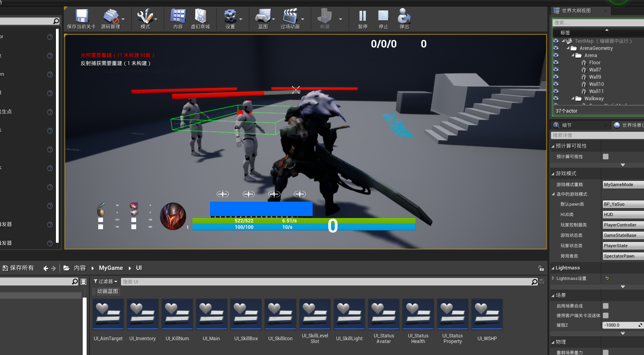644x355 pixels.
Task: Open Source Control (源码管理) toolbar icon
Action: click(111, 16)
